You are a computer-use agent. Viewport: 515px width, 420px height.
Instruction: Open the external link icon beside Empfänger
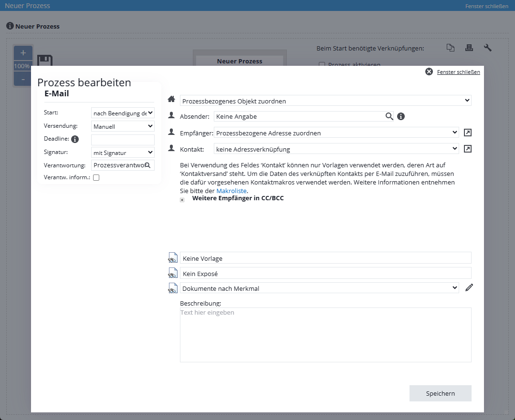(468, 133)
